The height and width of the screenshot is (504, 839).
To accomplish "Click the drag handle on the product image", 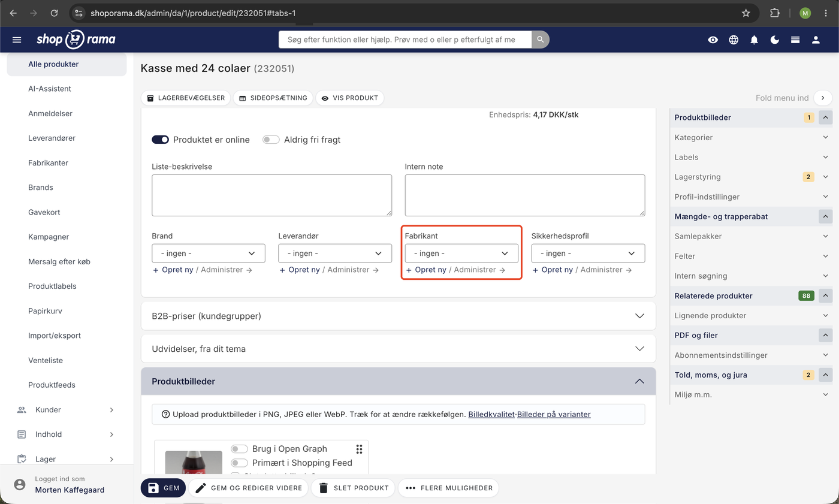I will point(359,449).
